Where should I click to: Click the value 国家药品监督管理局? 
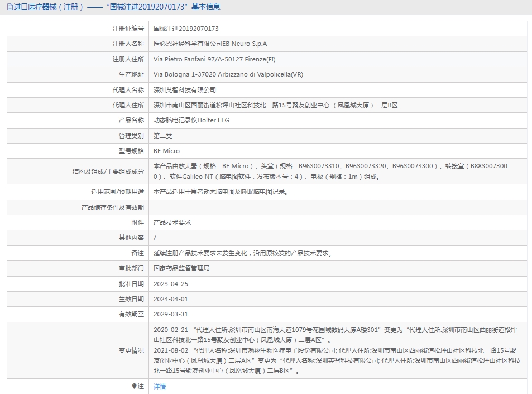pos(181,268)
